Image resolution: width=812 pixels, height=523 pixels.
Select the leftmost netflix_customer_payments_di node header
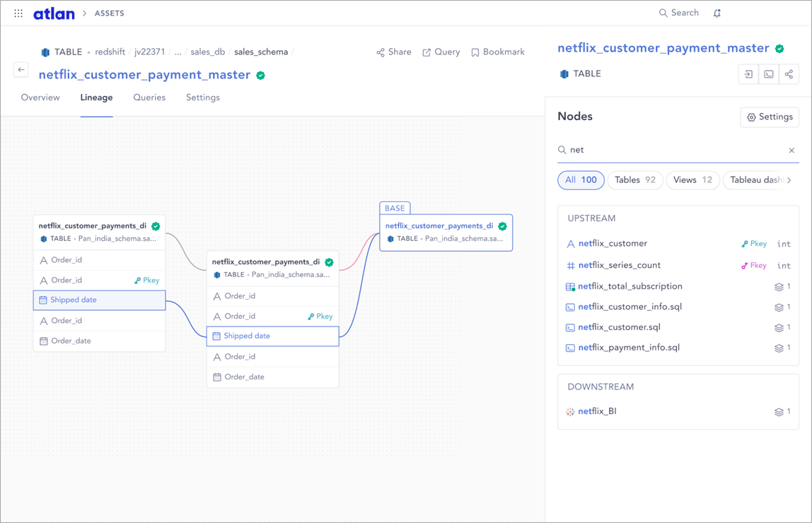click(100, 233)
